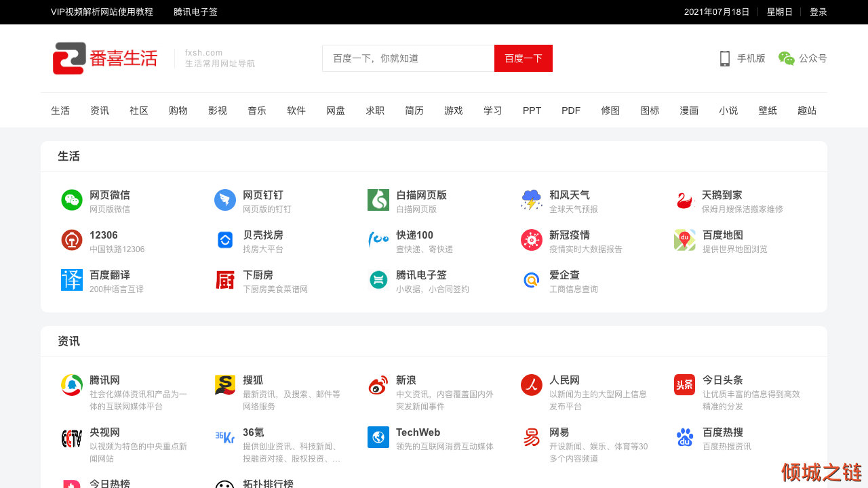Click the 资讯 section heading

(69, 342)
